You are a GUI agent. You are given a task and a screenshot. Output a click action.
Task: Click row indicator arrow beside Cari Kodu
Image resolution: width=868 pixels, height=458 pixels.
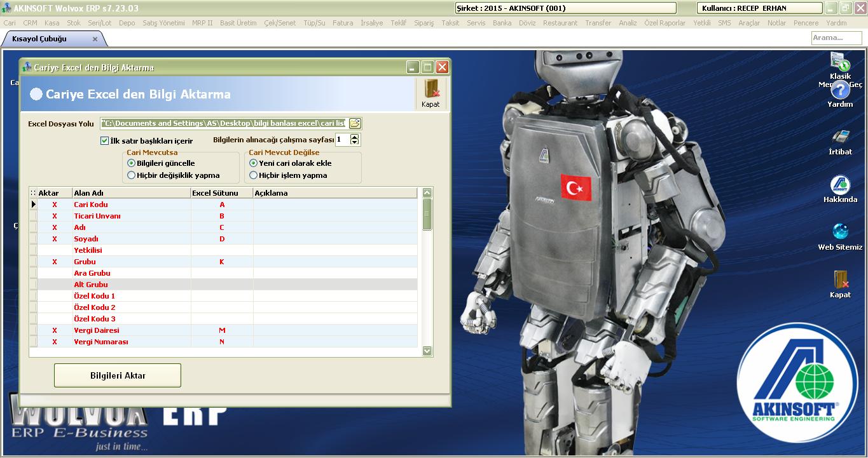coord(33,205)
